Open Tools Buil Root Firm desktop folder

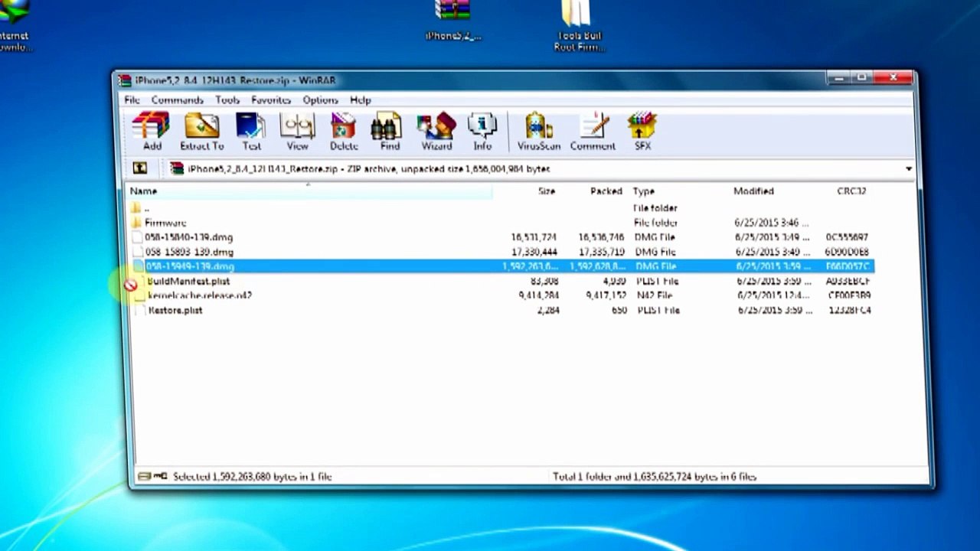579,25
